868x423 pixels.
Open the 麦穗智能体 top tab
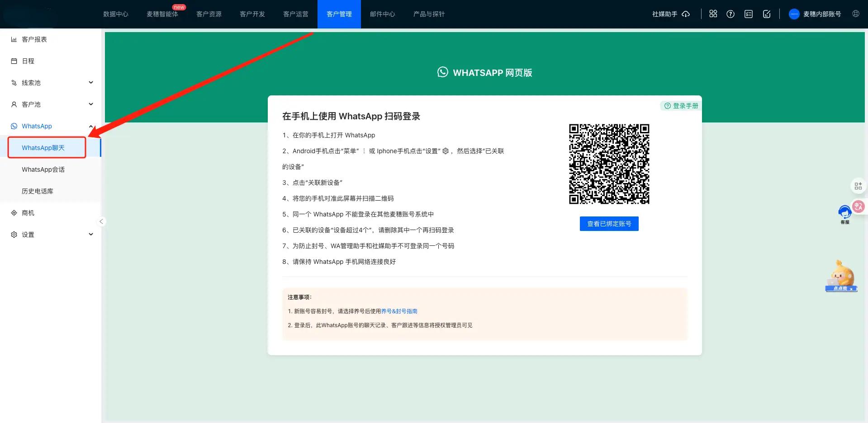162,14
